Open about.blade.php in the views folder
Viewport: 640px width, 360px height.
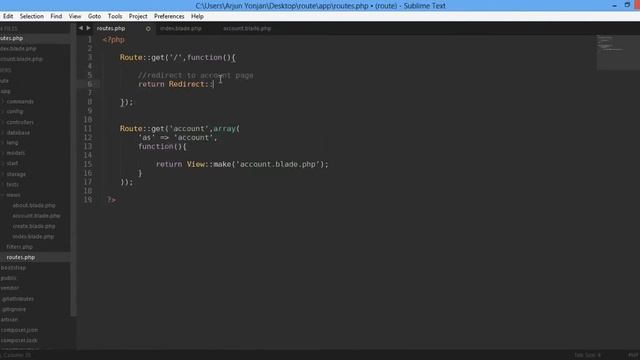click(x=34, y=205)
